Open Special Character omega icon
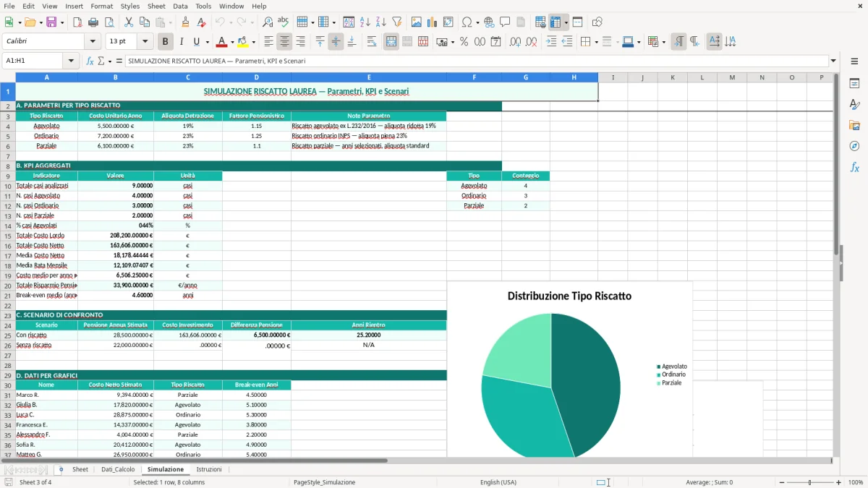Image resolution: width=868 pixels, height=488 pixels. tap(467, 22)
